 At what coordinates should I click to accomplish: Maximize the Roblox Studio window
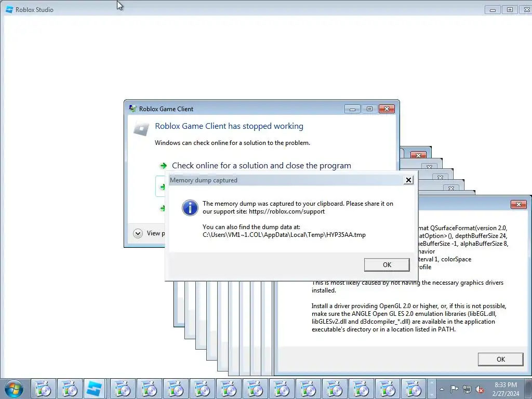510,10
